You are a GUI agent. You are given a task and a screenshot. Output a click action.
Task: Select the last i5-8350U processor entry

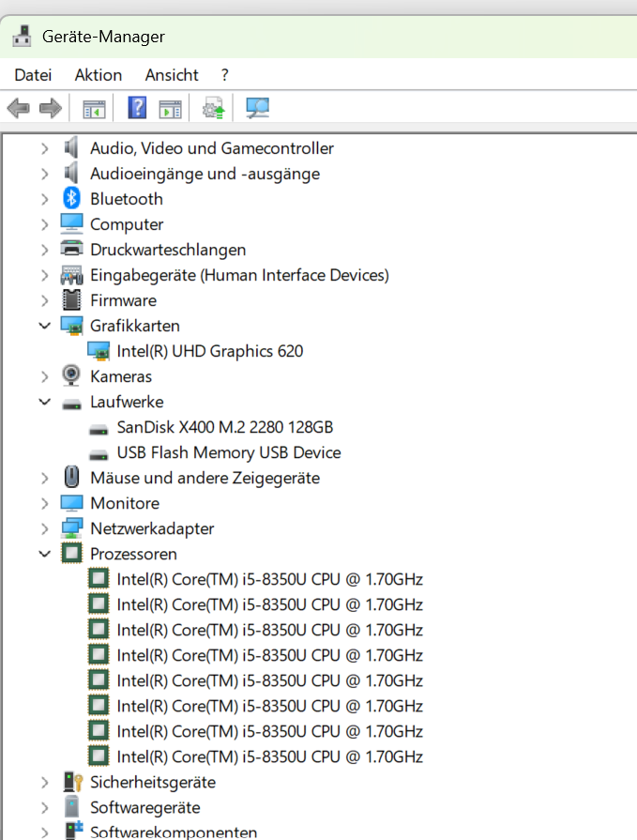270,756
